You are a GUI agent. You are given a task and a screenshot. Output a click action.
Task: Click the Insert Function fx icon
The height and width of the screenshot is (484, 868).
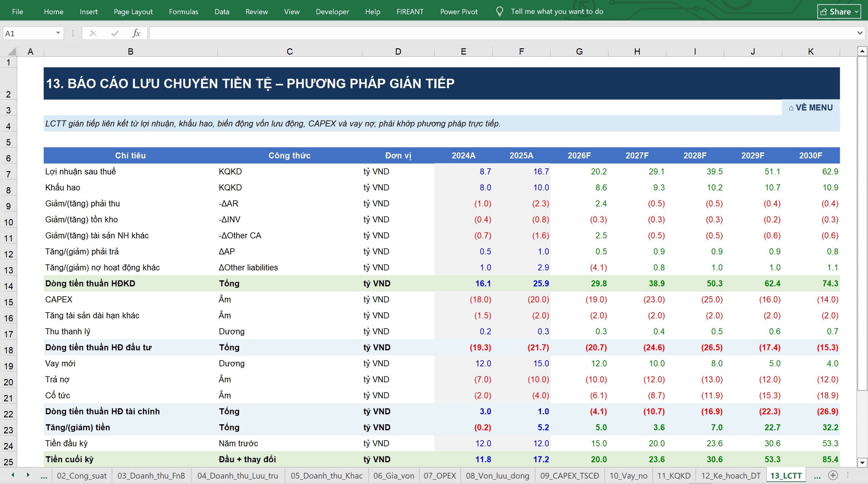pos(136,33)
